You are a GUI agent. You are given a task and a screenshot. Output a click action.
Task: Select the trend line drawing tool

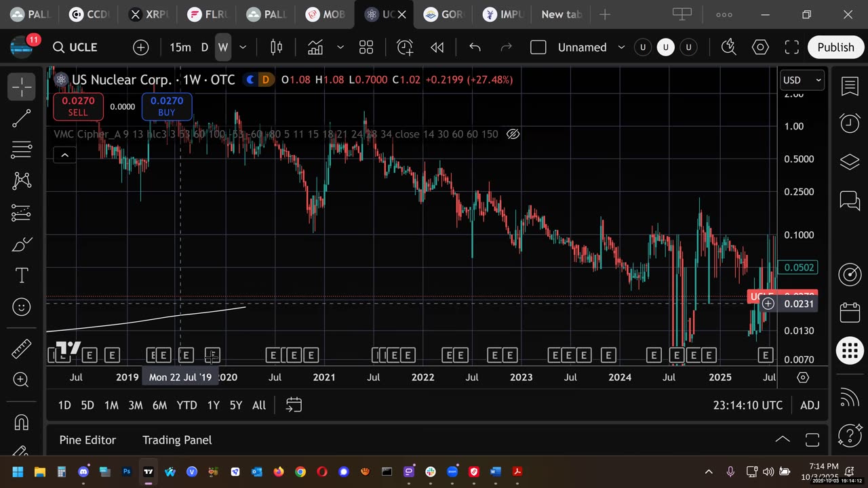pyautogui.click(x=22, y=119)
